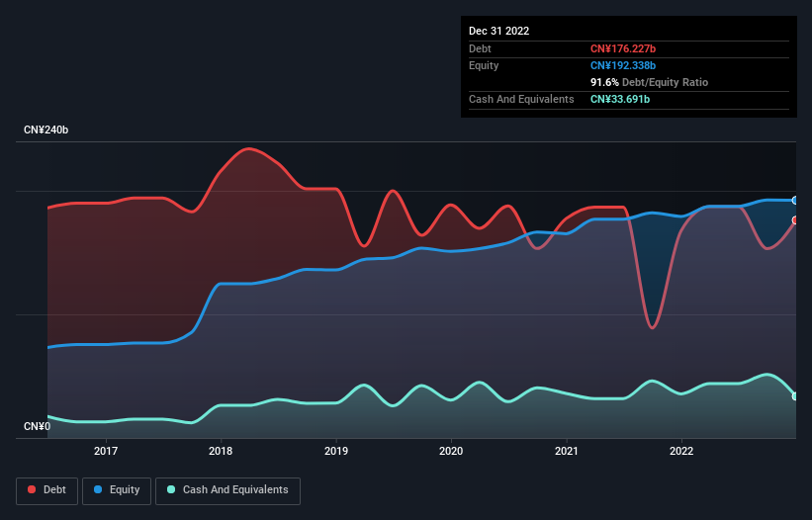Click the 2018 x-axis label
812x520 pixels.
[221, 451]
